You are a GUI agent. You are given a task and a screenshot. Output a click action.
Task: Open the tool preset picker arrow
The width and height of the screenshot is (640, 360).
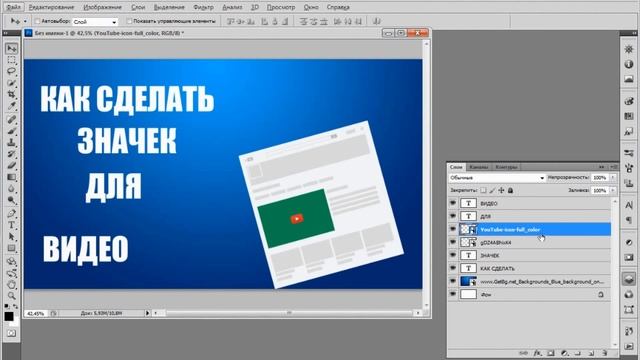click(25, 21)
